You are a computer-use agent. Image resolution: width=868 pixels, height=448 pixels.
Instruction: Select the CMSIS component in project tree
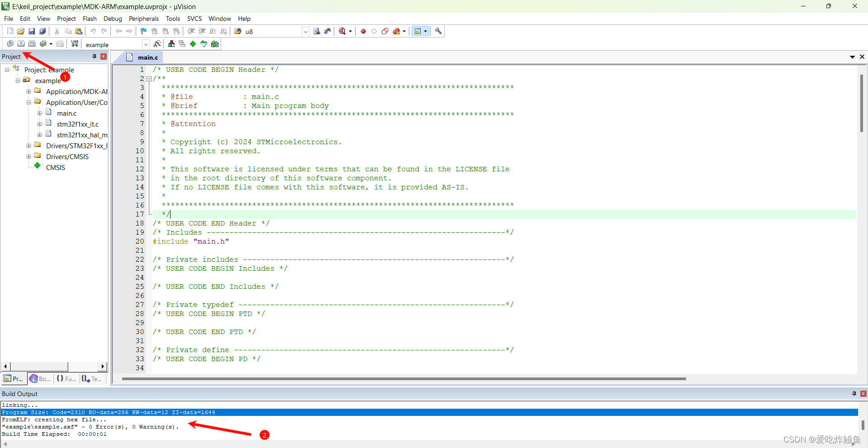pyautogui.click(x=56, y=167)
